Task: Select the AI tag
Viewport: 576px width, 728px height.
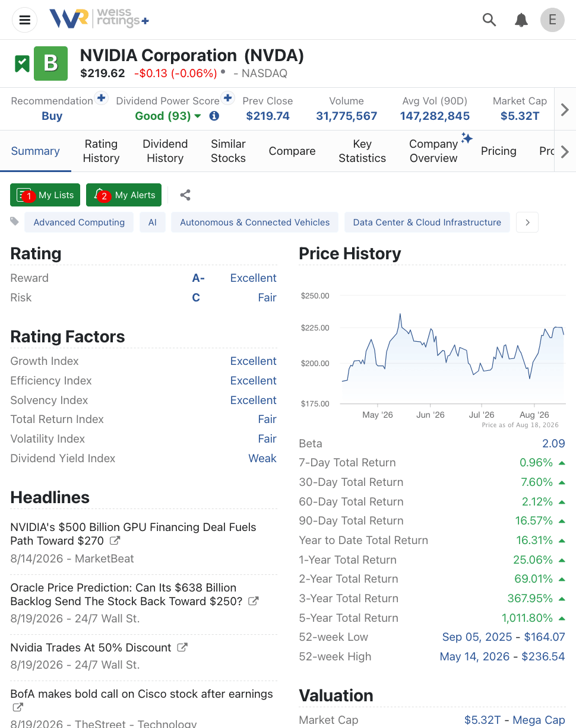Action: [153, 222]
